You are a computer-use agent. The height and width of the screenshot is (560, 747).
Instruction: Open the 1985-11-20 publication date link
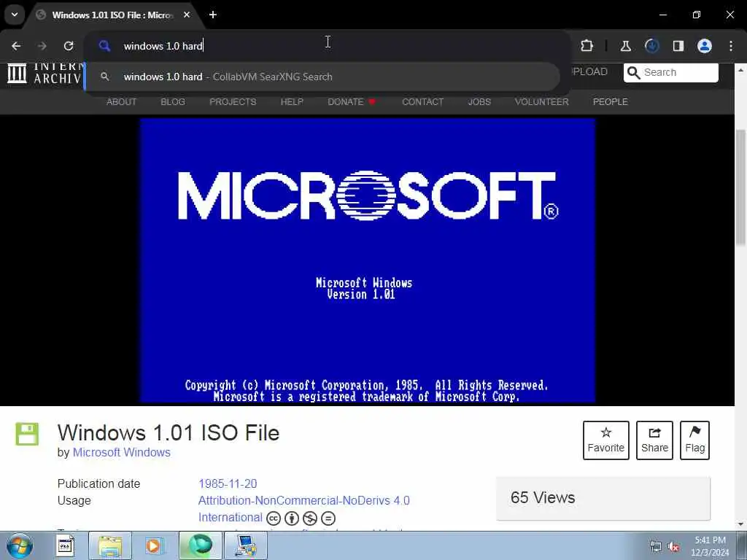pyautogui.click(x=228, y=484)
